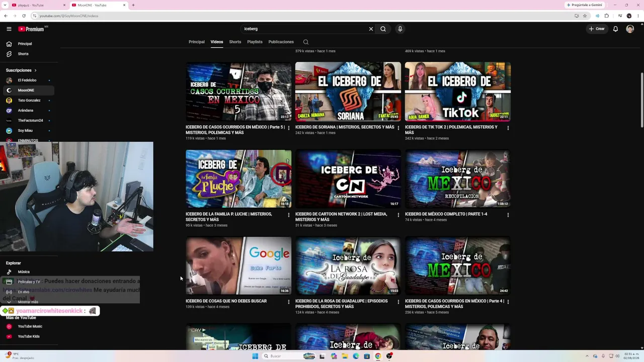Open options for Cosas Que No Debes Buscar
The height and width of the screenshot is (362, 644).
point(289,302)
